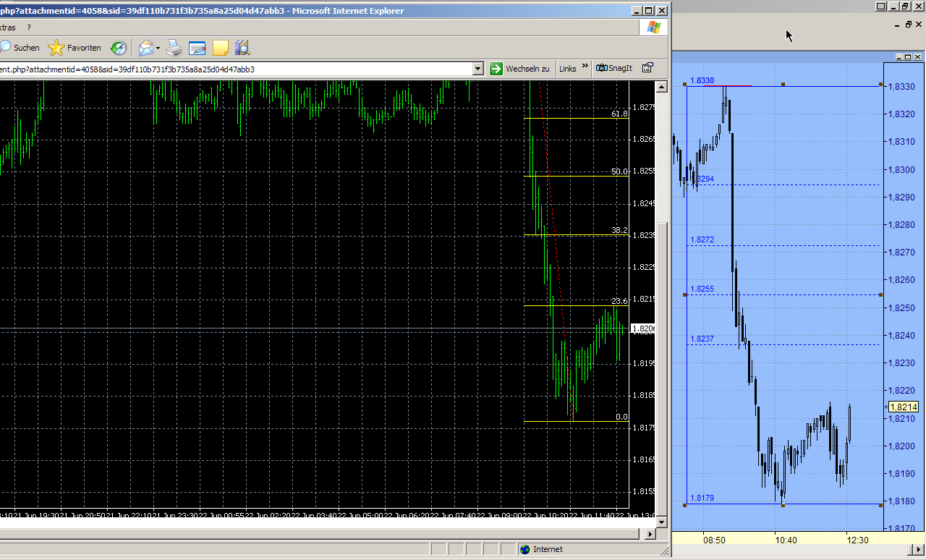The image size is (926, 560).
Task: Click the Wechseln zu go button
Action: (x=519, y=69)
